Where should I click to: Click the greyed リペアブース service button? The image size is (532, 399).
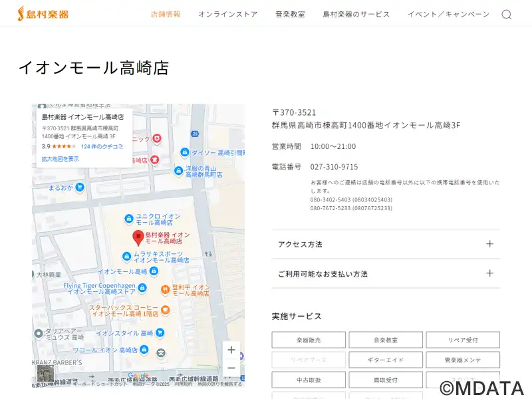tap(309, 360)
